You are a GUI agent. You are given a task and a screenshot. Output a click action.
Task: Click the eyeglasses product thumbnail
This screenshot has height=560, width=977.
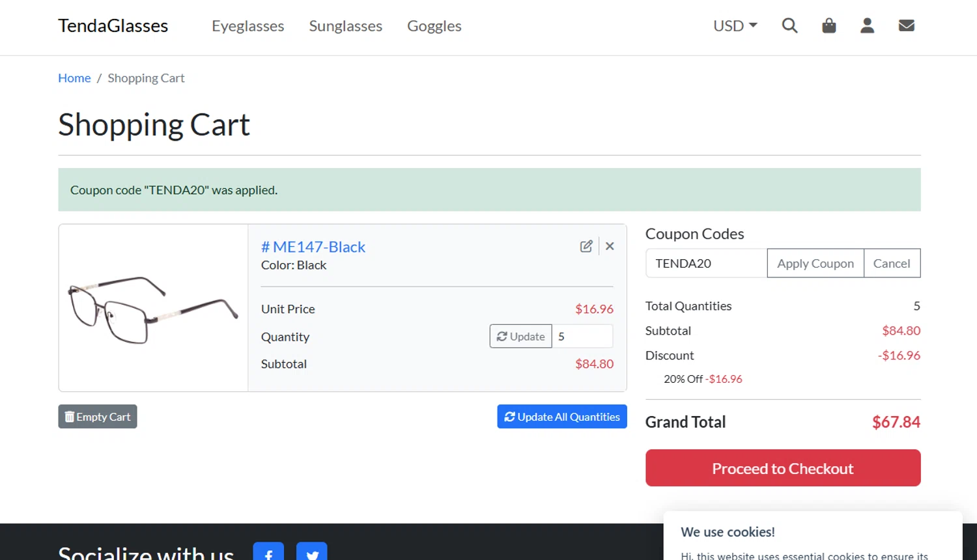pyautogui.click(x=153, y=308)
